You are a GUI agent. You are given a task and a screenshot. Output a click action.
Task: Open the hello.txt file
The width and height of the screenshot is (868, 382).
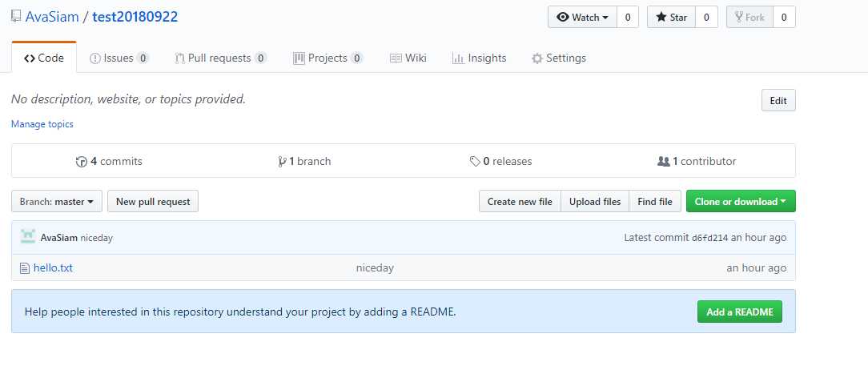pos(53,268)
